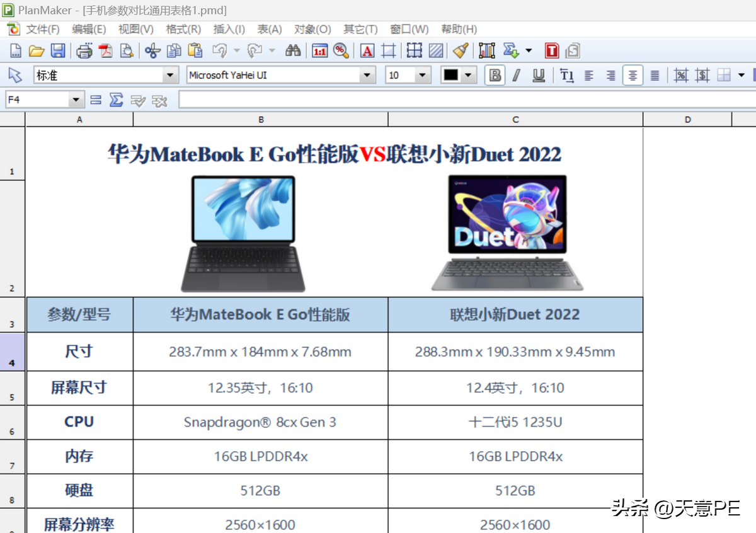Open the 插入(I) menu
This screenshot has height=533, width=756.
point(229,29)
